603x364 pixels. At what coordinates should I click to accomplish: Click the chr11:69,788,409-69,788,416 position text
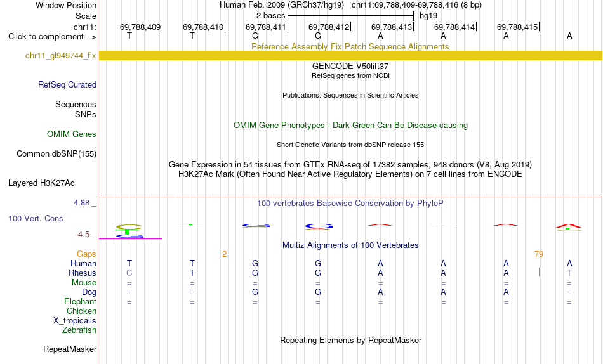click(x=416, y=5)
